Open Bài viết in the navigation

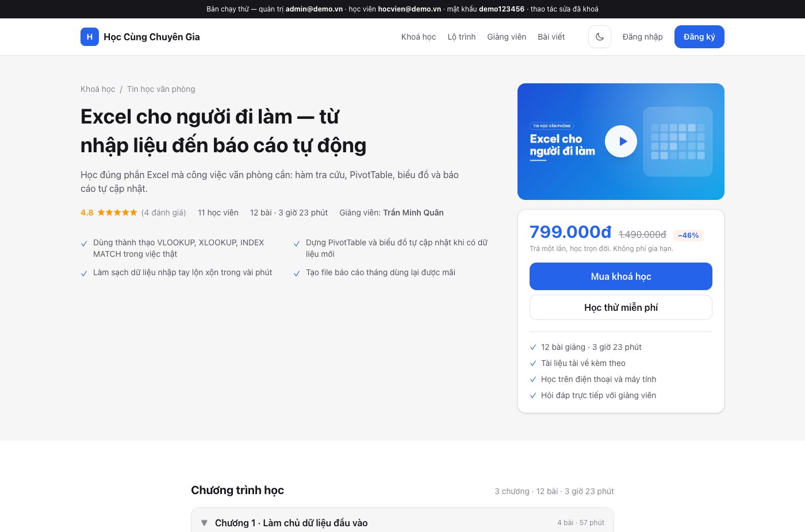click(551, 37)
